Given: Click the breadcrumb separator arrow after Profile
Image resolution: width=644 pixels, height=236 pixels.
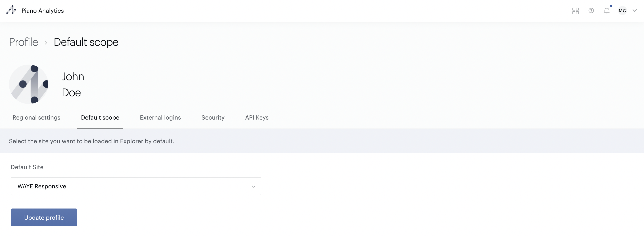Looking at the screenshot, I should click(46, 43).
